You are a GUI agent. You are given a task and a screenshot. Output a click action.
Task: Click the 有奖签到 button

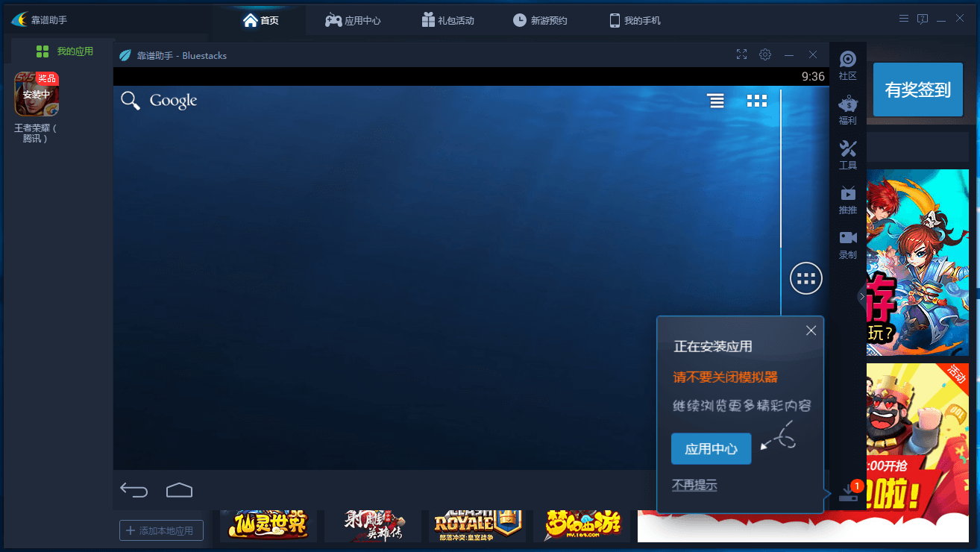tap(917, 90)
